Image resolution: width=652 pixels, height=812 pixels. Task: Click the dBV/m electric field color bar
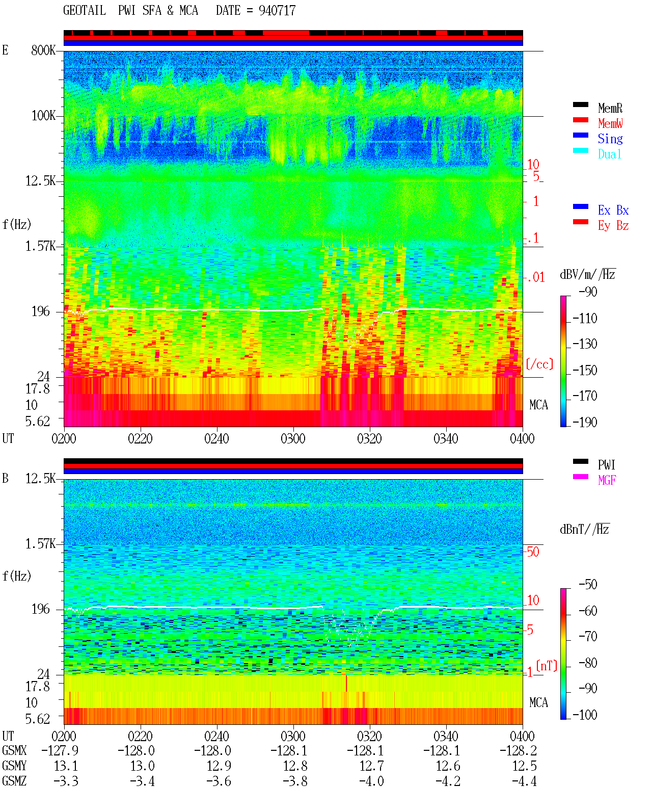tap(563, 361)
